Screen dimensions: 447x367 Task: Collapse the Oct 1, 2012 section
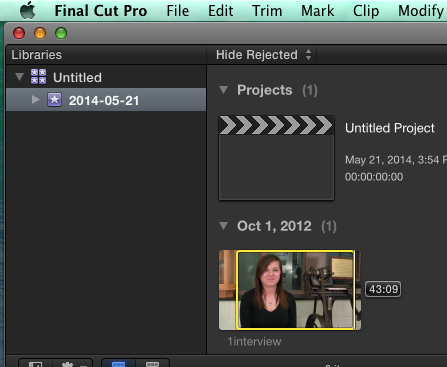(223, 226)
